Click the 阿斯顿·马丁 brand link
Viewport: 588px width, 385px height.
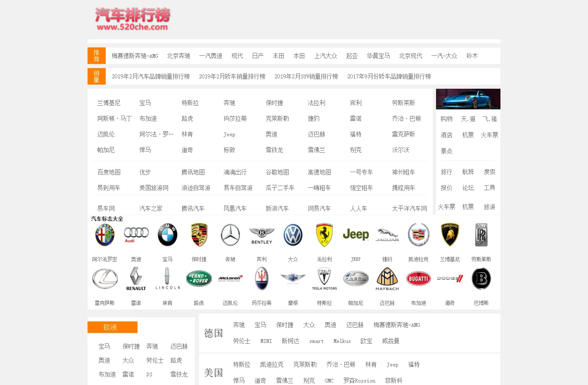pos(115,118)
